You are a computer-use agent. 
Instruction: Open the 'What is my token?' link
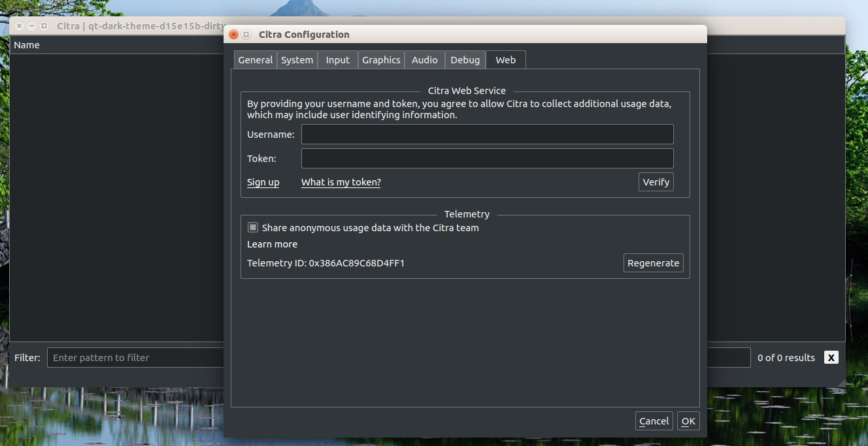coord(341,182)
